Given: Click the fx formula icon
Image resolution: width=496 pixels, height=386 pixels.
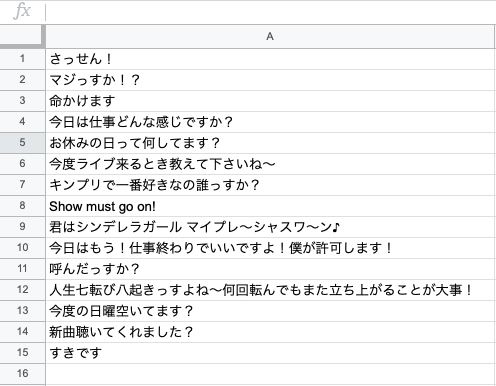Looking at the screenshot, I should tap(22, 11).
